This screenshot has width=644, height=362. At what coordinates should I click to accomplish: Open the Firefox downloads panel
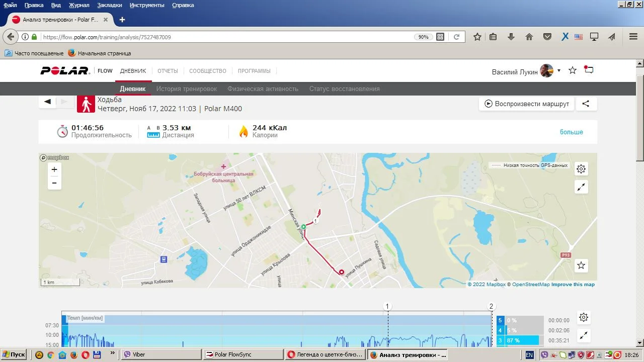(511, 37)
